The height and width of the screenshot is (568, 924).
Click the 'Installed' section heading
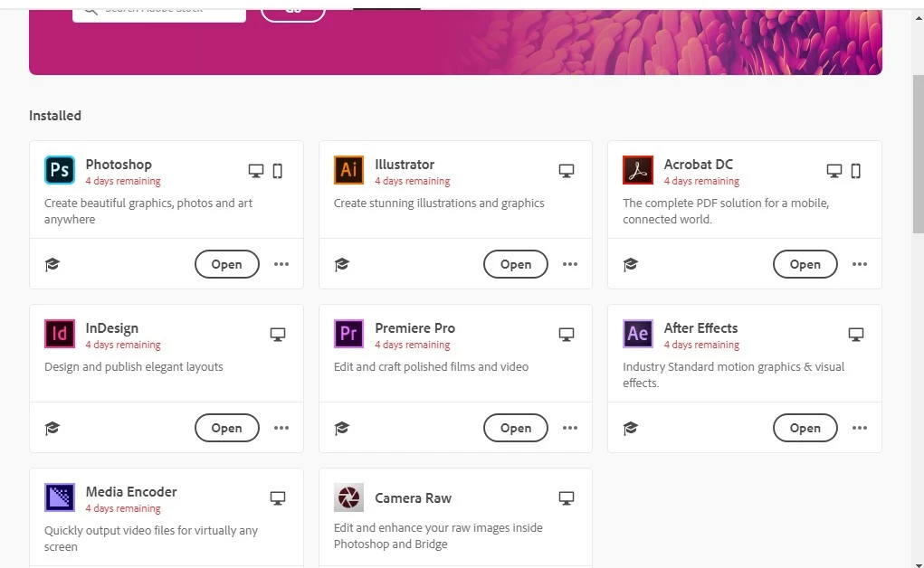(55, 116)
